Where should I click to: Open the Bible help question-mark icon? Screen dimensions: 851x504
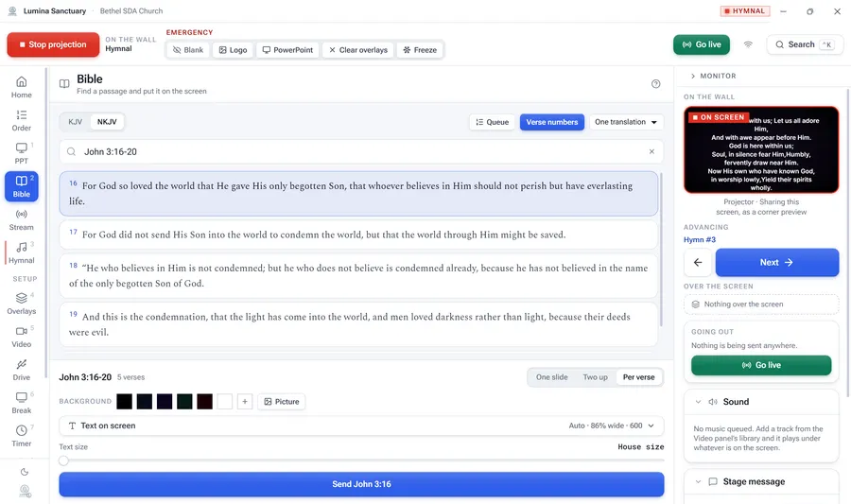click(655, 83)
